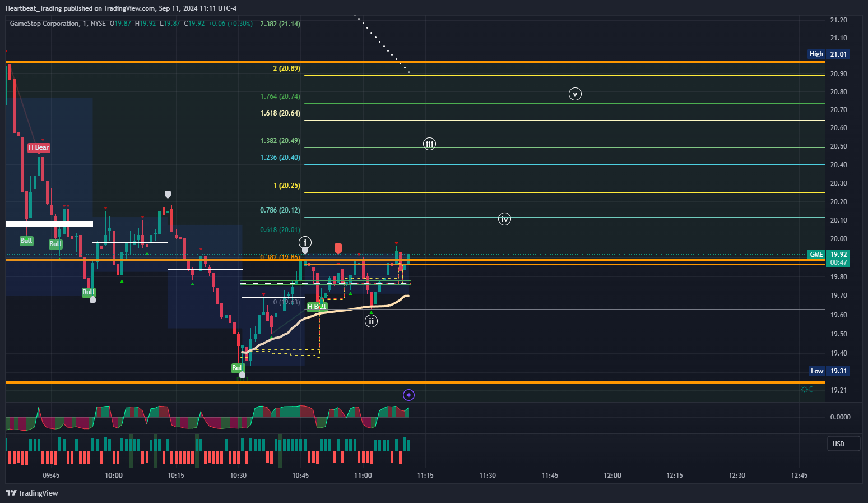Click the 11:00 time axis label
This screenshot has width=868, height=503.
(x=363, y=476)
